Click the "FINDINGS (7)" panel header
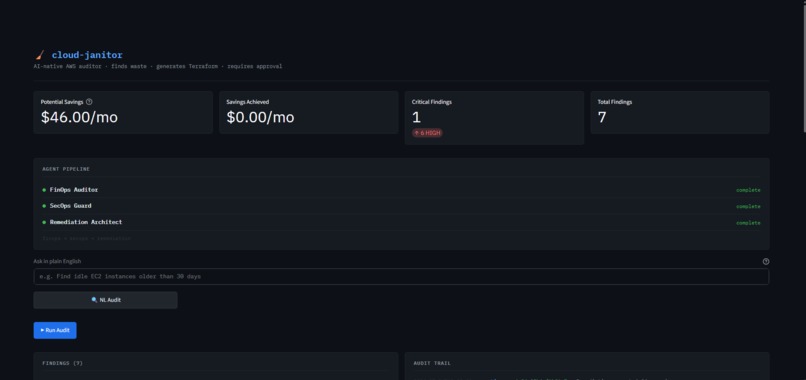806x380 pixels. (62, 363)
